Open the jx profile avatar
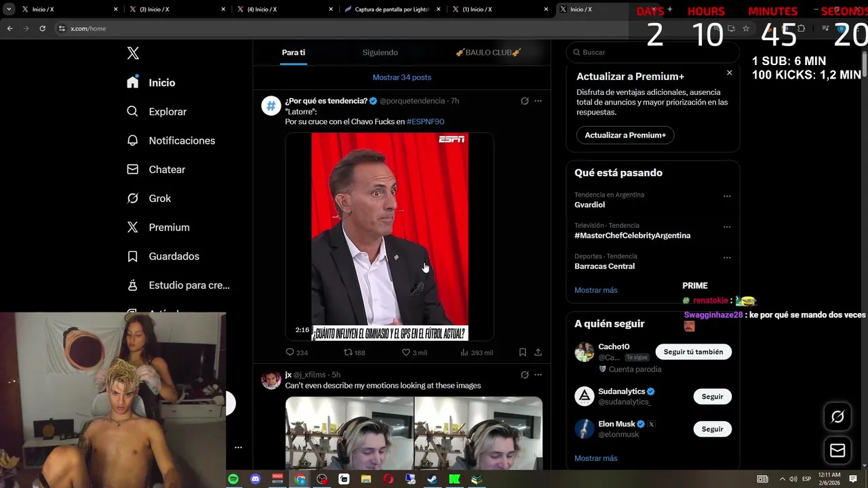868x488 pixels. coord(271,380)
